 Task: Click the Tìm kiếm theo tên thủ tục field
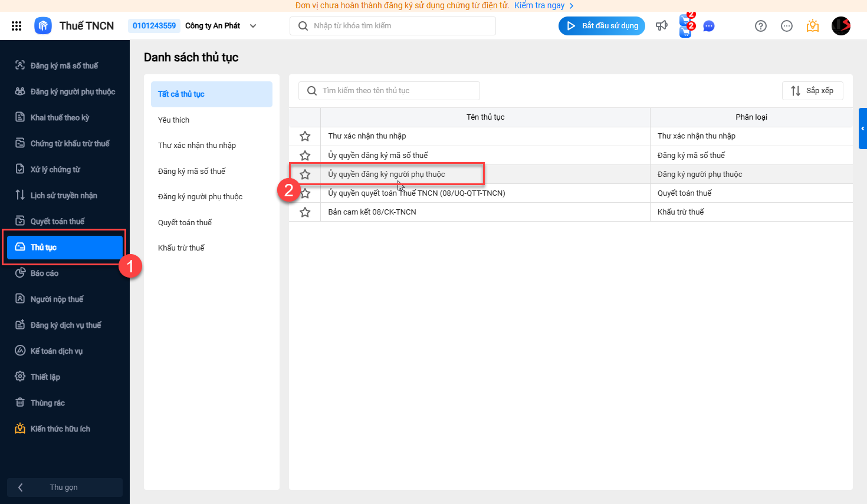[x=389, y=91]
